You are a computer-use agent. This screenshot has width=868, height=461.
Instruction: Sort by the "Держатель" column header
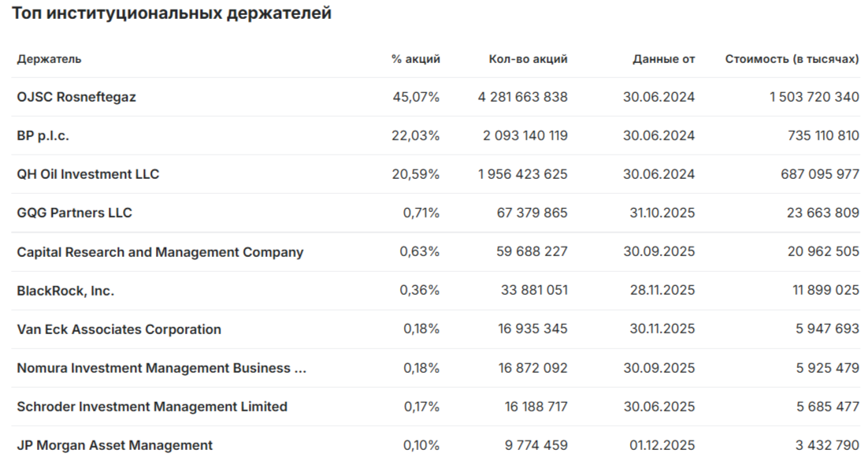[x=49, y=59]
